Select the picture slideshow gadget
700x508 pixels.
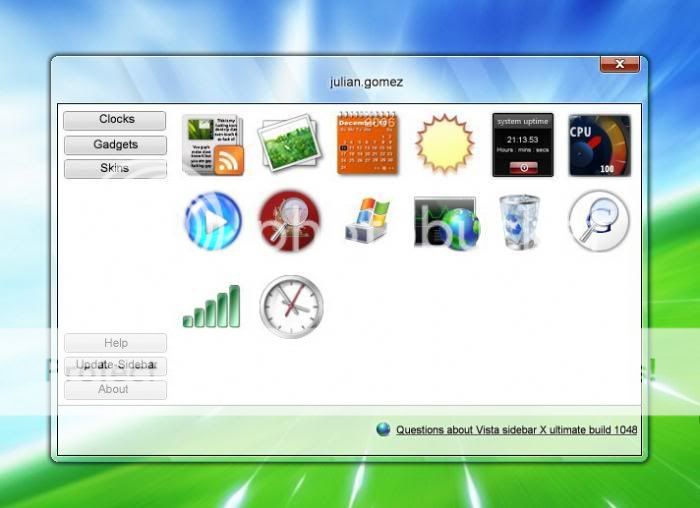coord(290,145)
